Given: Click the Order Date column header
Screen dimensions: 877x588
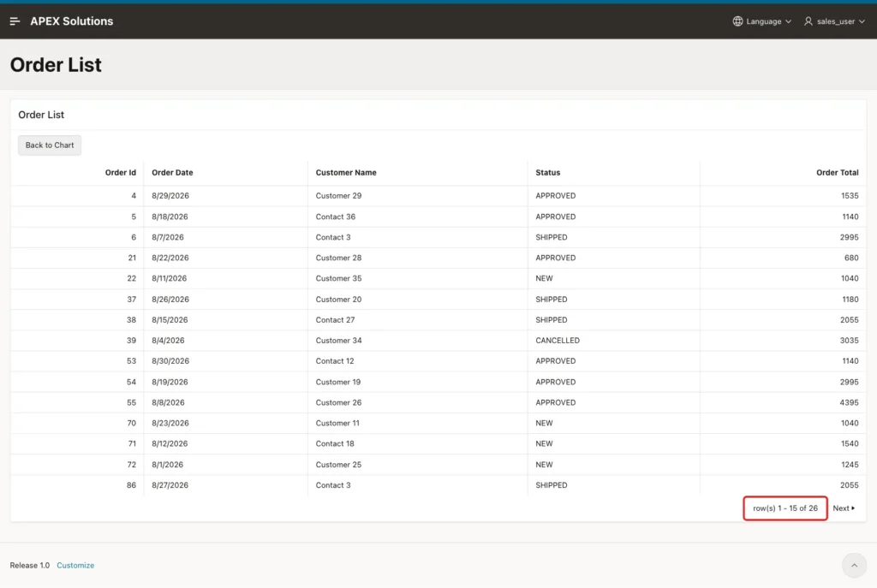Looking at the screenshot, I should [172, 173].
